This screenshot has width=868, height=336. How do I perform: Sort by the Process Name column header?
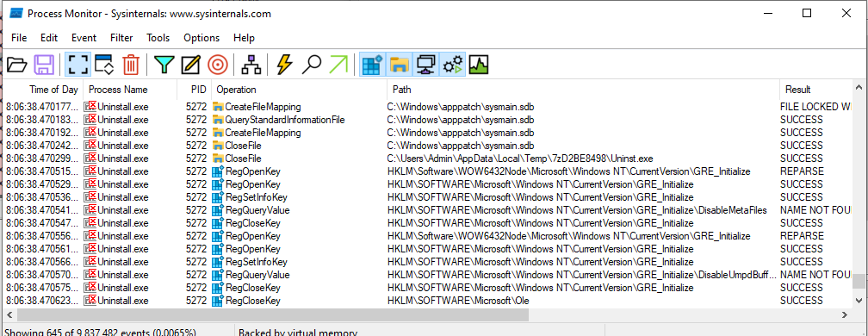130,89
